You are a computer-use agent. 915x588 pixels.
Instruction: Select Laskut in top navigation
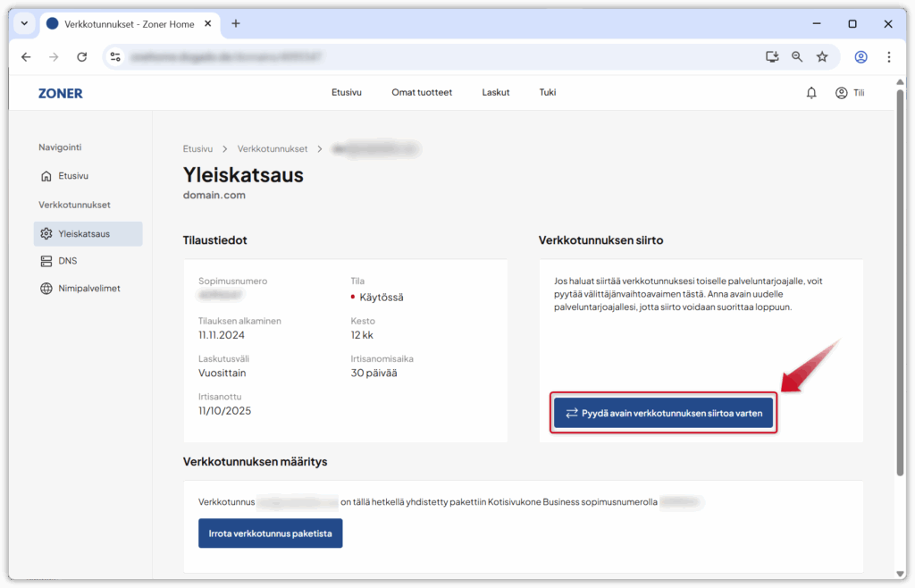(x=496, y=93)
